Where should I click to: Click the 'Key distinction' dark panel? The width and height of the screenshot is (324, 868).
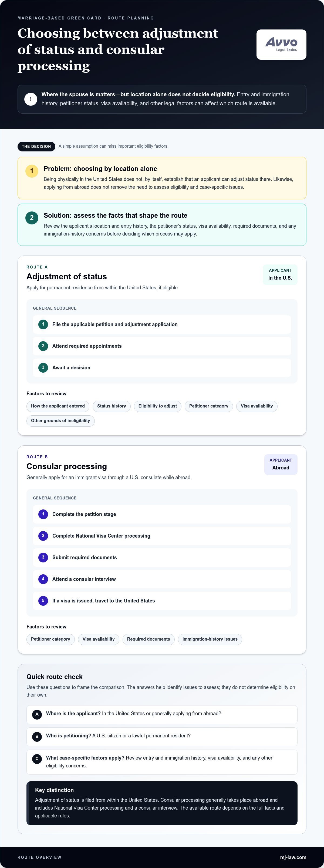tap(162, 803)
